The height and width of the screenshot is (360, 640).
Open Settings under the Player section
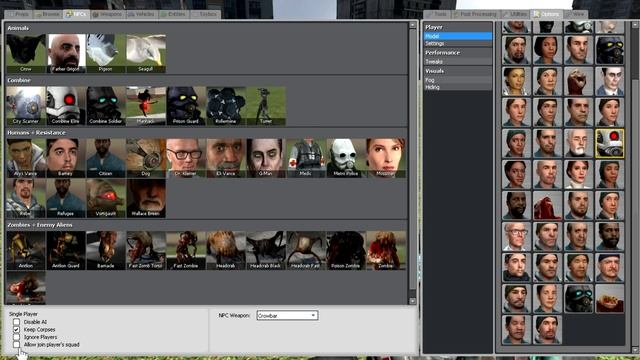(458, 43)
